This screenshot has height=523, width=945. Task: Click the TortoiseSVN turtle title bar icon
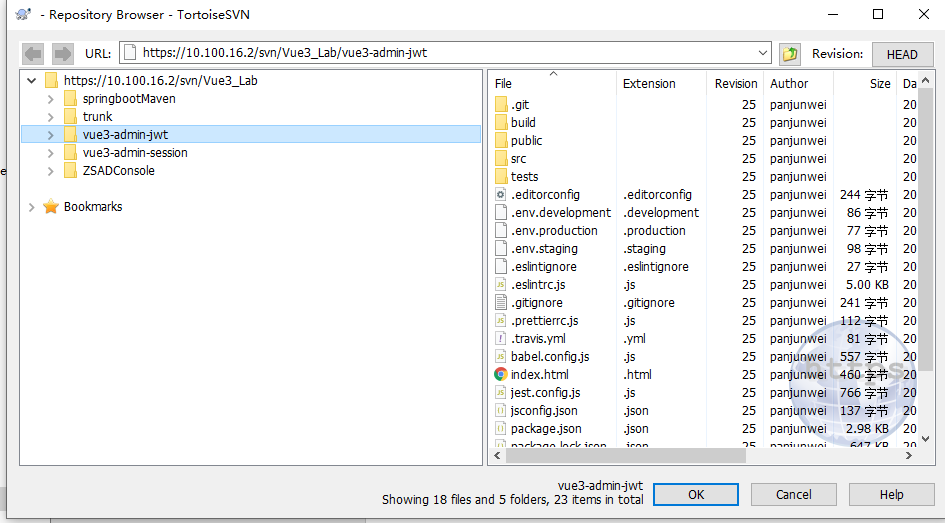[24, 14]
